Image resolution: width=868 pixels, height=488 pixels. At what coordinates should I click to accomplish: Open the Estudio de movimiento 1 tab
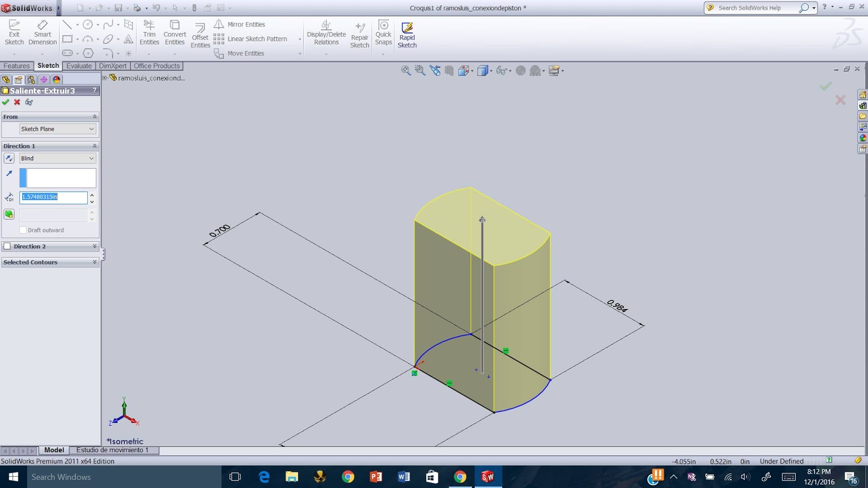tap(114, 450)
